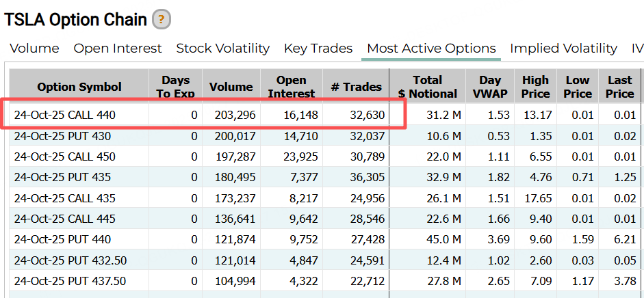Go to the Key Trades tab
Image resolution: width=644 pixels, height=298 pixels.
(x=318, y=49)
